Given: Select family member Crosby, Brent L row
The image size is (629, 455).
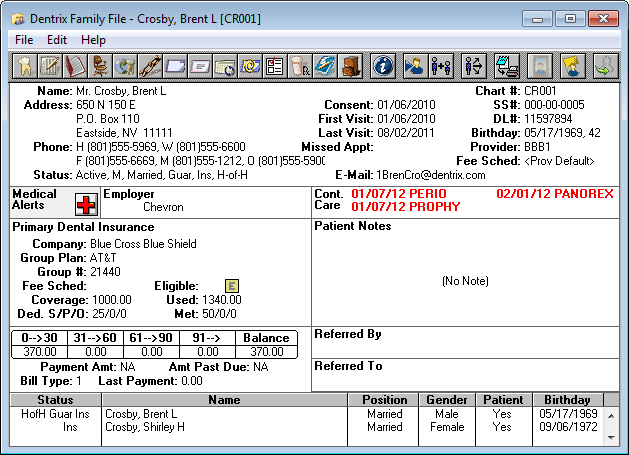Looking at the screenshot, I should tap(306, 414).
